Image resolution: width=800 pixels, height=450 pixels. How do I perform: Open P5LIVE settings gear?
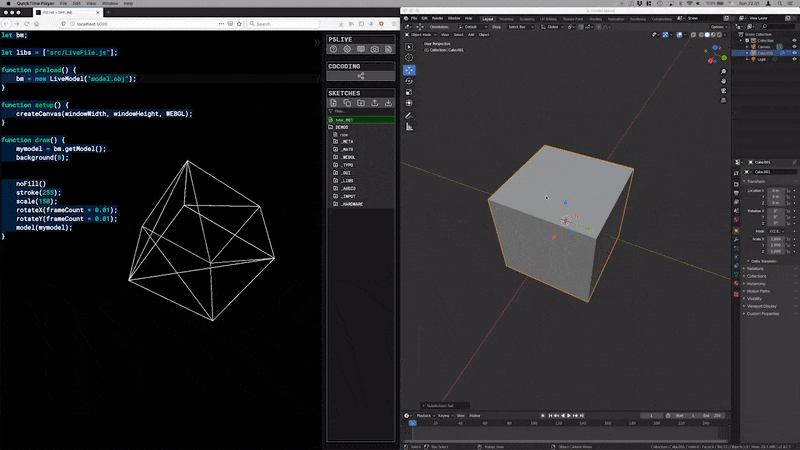click(347, 49)
